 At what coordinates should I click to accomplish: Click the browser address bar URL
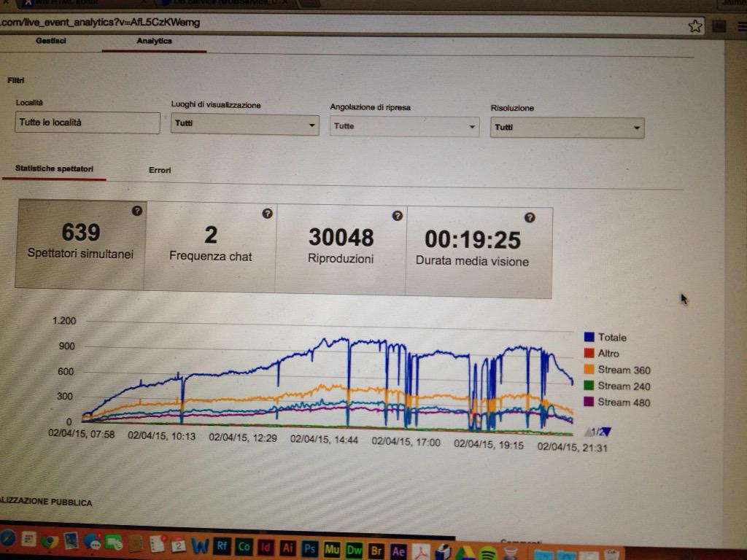[100, 23]
